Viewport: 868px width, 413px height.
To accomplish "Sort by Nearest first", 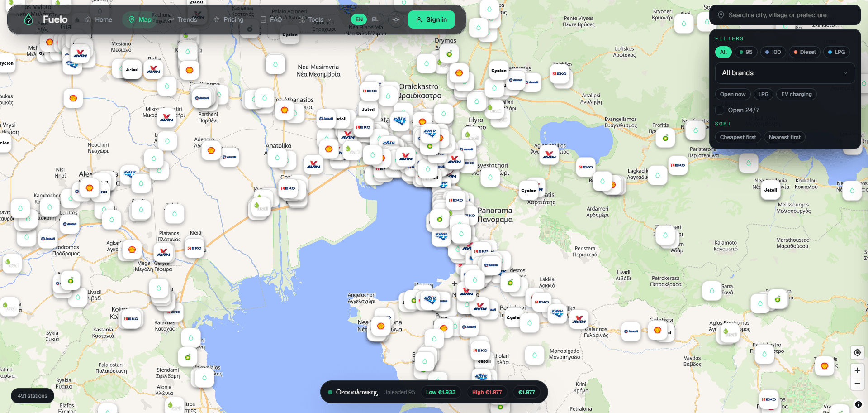I will (784, 137).
